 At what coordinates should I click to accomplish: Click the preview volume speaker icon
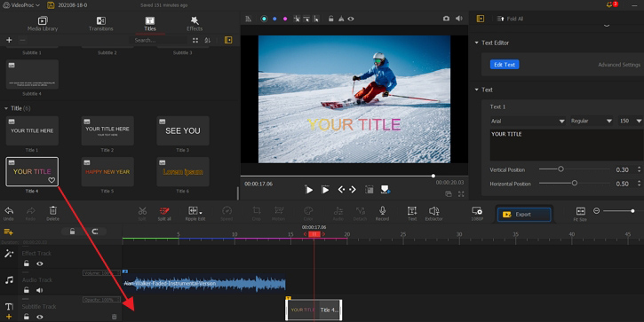458,19
